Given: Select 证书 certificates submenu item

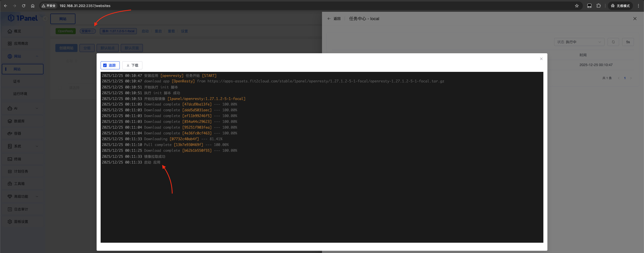Looking at the screenshot, I should 17,81.
